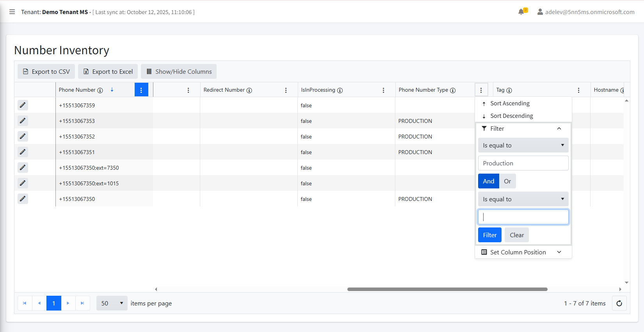Select the And filter logic toggle
Image resolution: width=644 pixels, height=332 pixels.
(x=488, y=181)
